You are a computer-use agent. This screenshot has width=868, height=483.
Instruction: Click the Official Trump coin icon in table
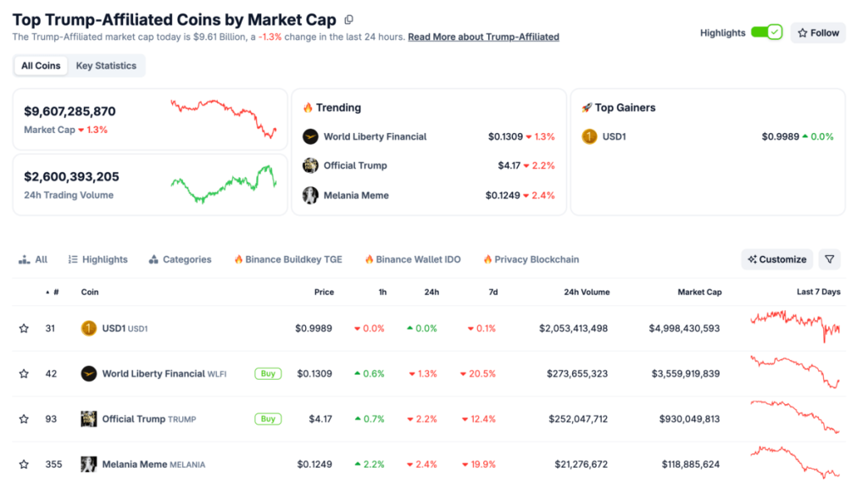coord(89,419)
